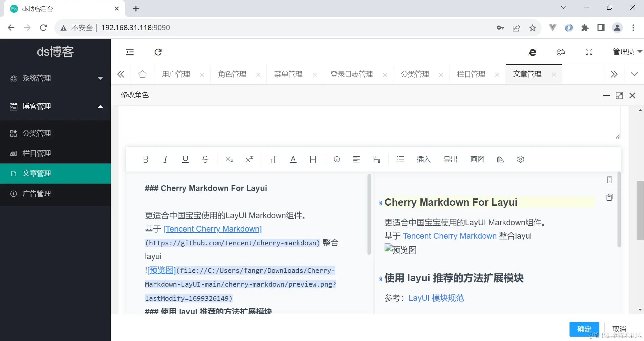This screenshot has width=644, height=341.
Task: Confirm the dialog with 确定
Action: point(584,329)
